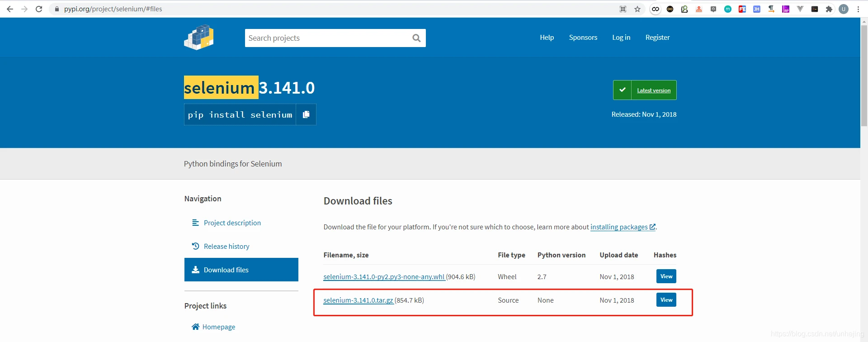The height and width of the screenshot is (342, 868).
Task: Submit search with the magnifier icon
Action: point(417,38)
